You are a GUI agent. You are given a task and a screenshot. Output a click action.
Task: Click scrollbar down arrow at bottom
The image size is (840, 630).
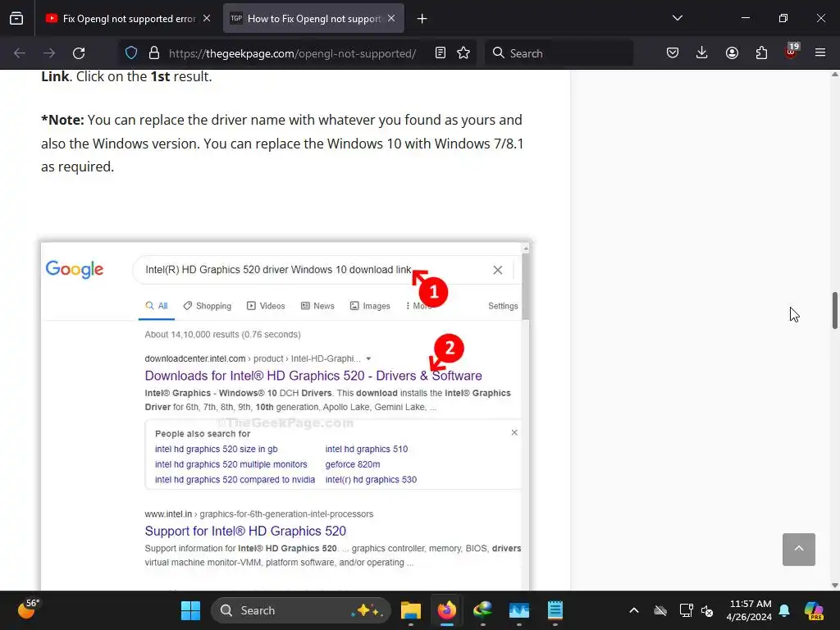pos(834,586)
